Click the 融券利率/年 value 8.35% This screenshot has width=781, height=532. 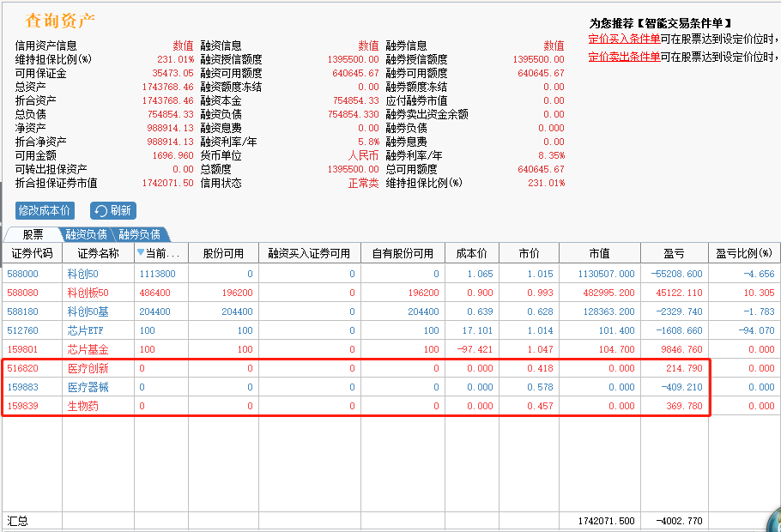551,155
